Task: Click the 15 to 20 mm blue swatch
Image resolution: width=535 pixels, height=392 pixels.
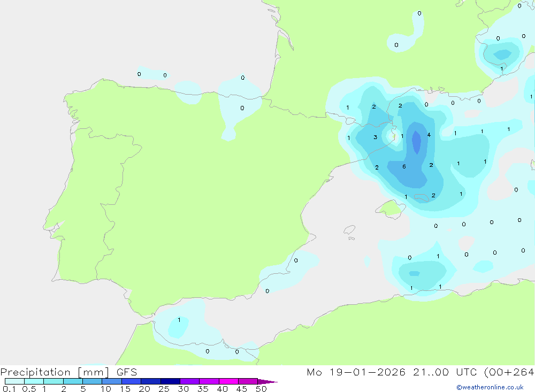Action: coord(131,381)
